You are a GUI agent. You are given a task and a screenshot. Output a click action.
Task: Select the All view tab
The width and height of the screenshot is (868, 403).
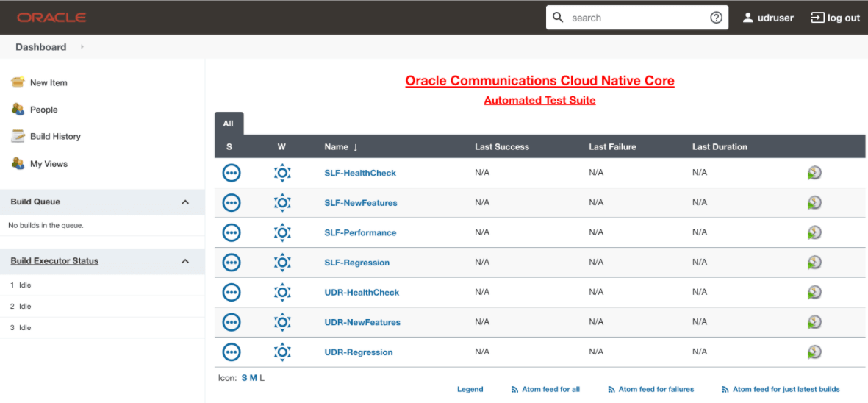click(x=229, y=124)
